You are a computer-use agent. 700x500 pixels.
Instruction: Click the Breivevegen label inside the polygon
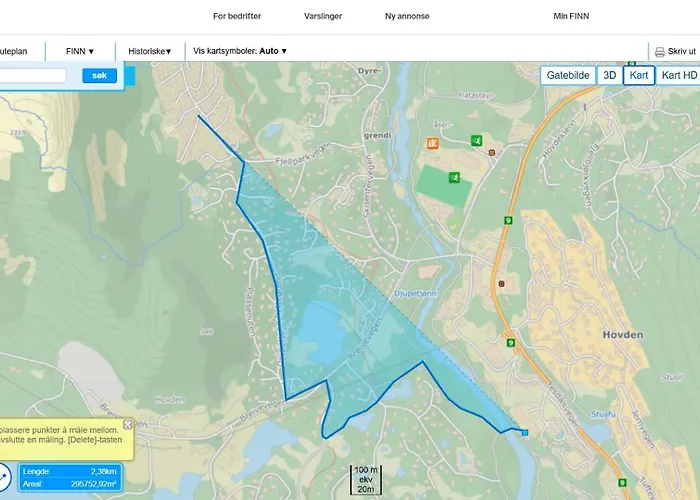pos(365,338)
